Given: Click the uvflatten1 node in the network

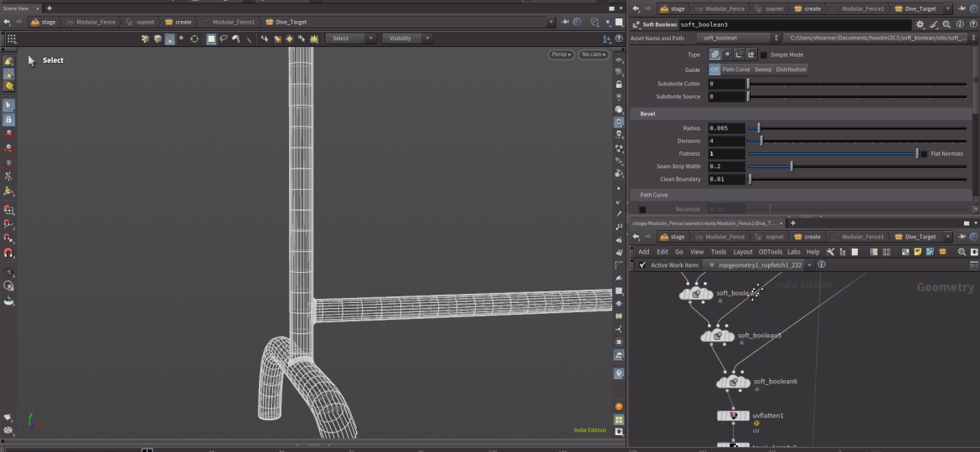Looking at the screenshot, I should (x=734, y=415).
